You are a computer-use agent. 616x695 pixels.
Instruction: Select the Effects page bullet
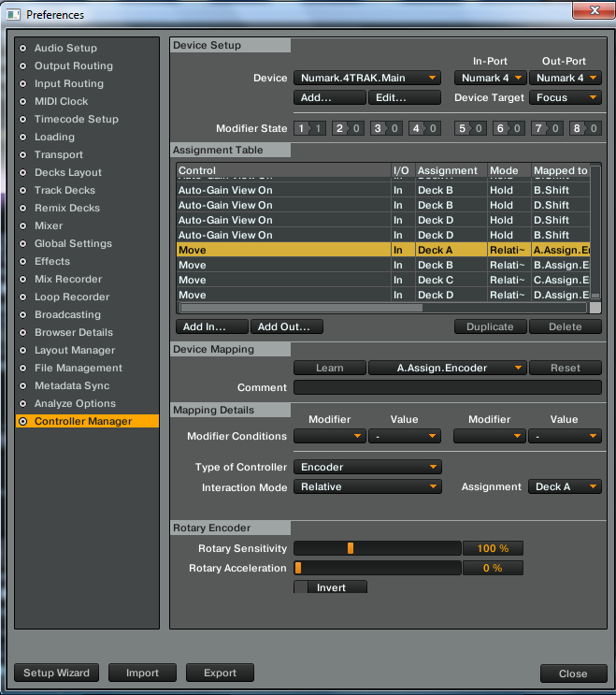(x=23, y=261)
